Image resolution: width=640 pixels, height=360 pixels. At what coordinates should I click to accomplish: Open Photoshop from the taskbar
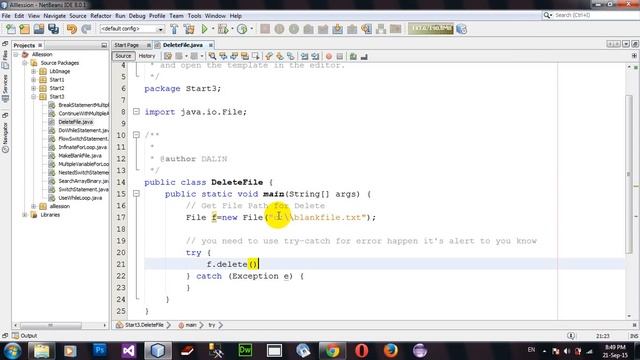(99, 350)
